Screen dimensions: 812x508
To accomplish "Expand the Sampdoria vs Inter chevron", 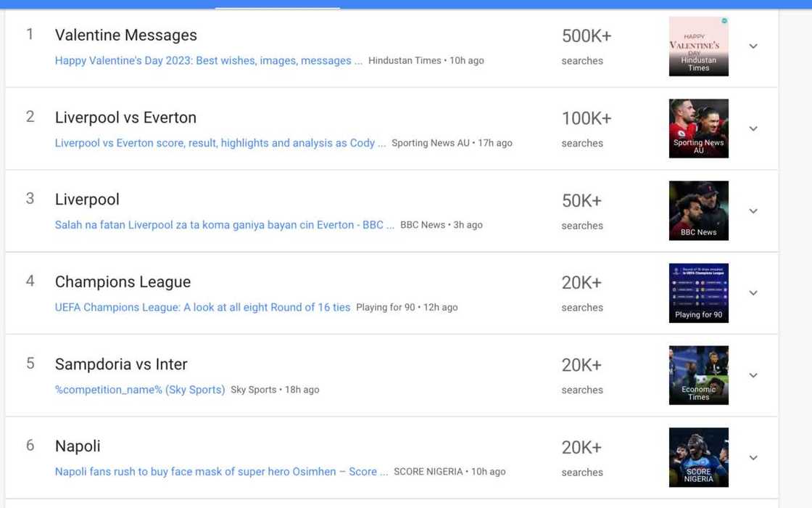I will point(753,375).
